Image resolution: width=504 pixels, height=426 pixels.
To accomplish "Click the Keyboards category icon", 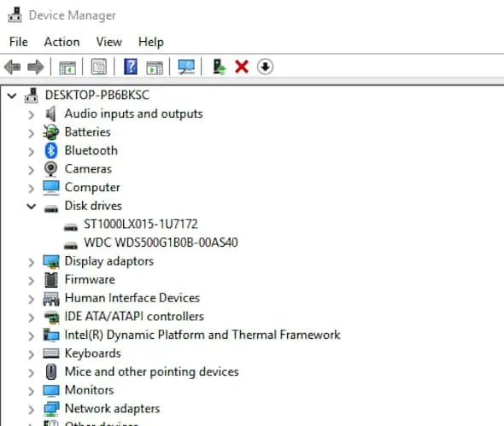I will [51, 353].
